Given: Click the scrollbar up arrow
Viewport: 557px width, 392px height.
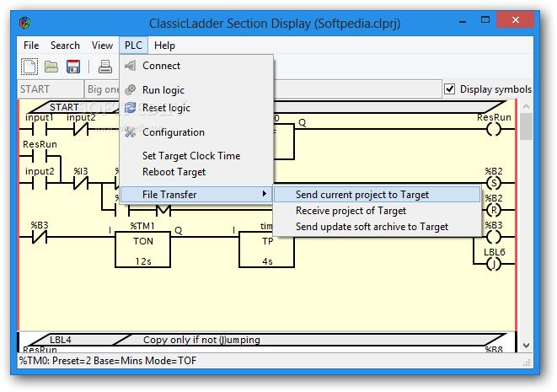Looking at the screenshot, I should click(x=526, y=106).
